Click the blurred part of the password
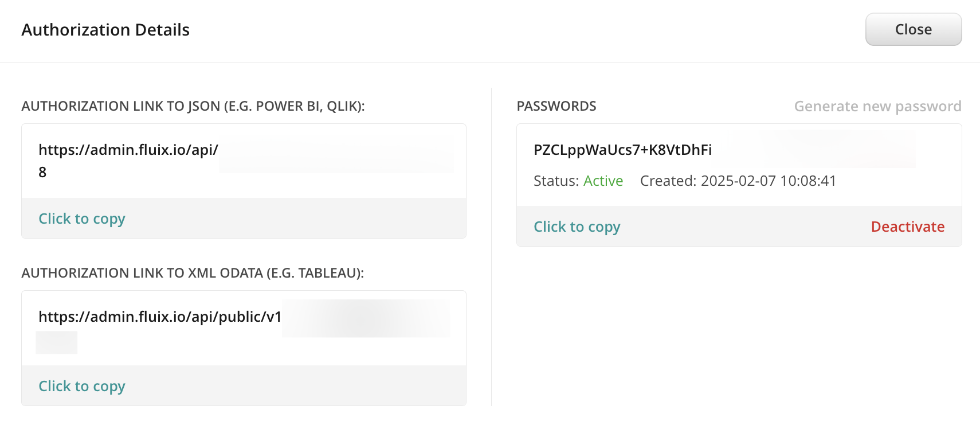 (825, 149)
